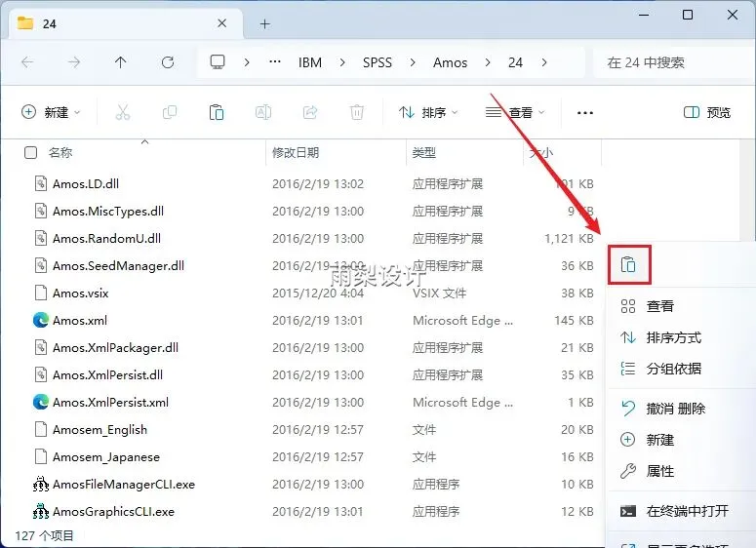Click the dll icon of Amos.XmlPackager.dll
Image resolution: width=756 pixels, height=548 pixels.
point(41,347)
